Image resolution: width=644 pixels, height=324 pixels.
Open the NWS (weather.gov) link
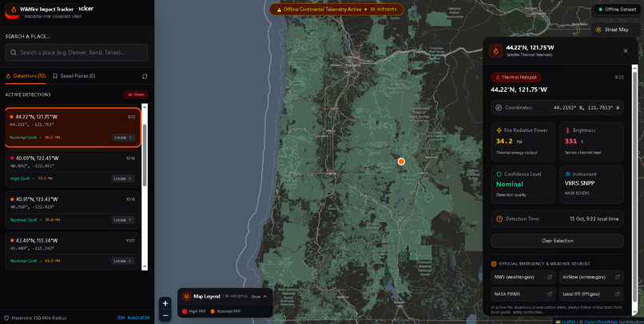(523, 277)
